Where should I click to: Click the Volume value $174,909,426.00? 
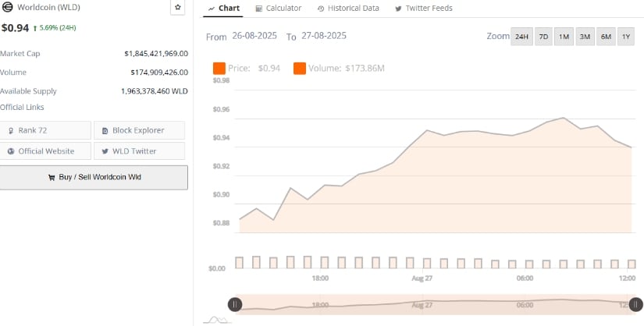159,73
